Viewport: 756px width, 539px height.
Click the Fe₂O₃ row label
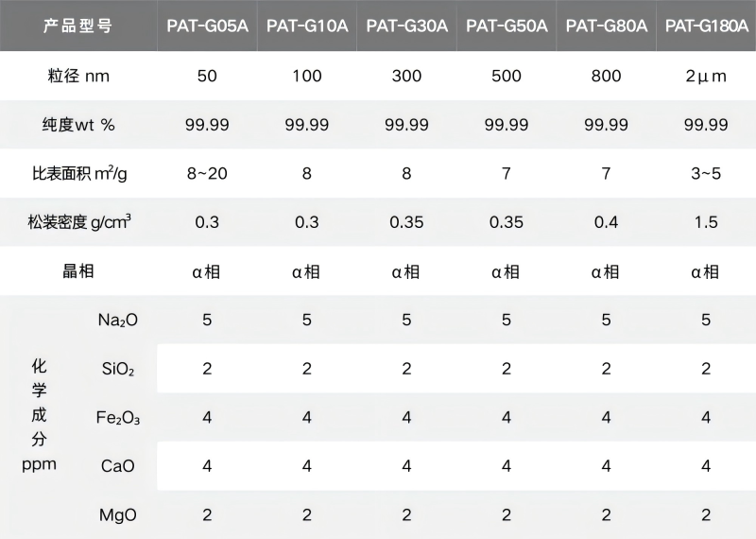coord(118,417)
